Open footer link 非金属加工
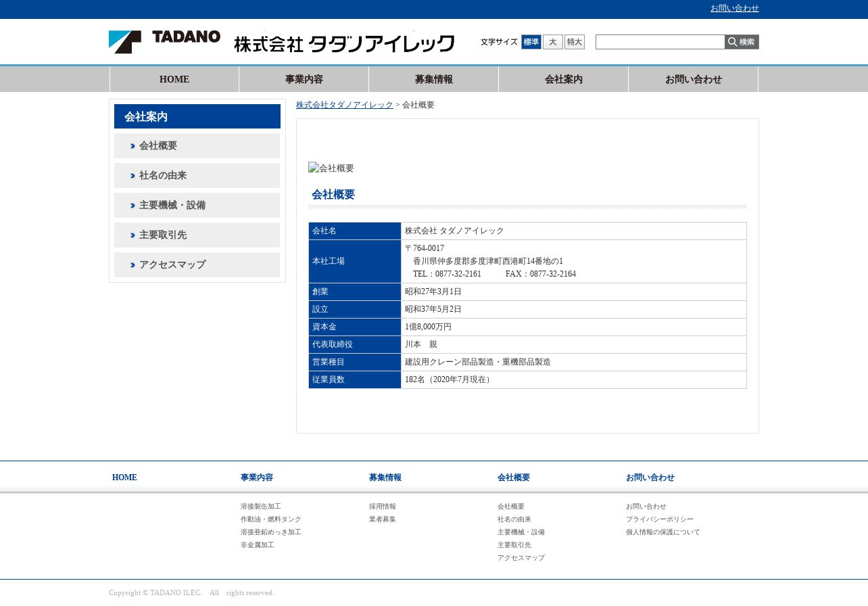This screenshot has height=606, width=868. pyautogui.click(x=258, y=544)
